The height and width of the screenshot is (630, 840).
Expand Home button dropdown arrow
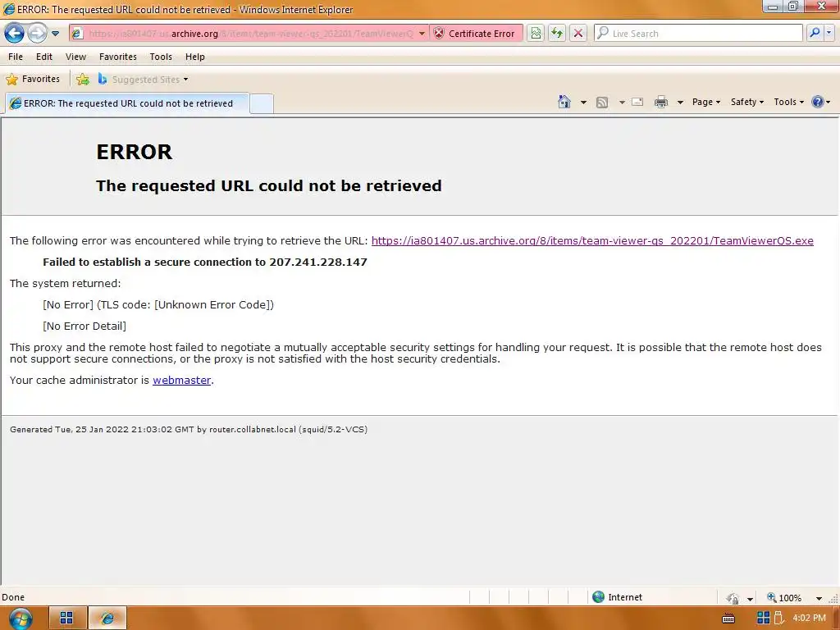(x=583, y=103)
